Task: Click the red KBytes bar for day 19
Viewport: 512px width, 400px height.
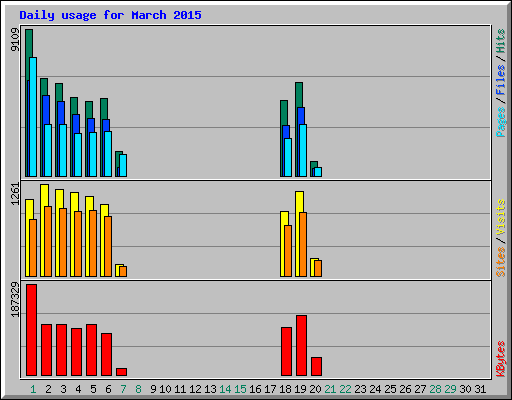Action: (301, 346)
